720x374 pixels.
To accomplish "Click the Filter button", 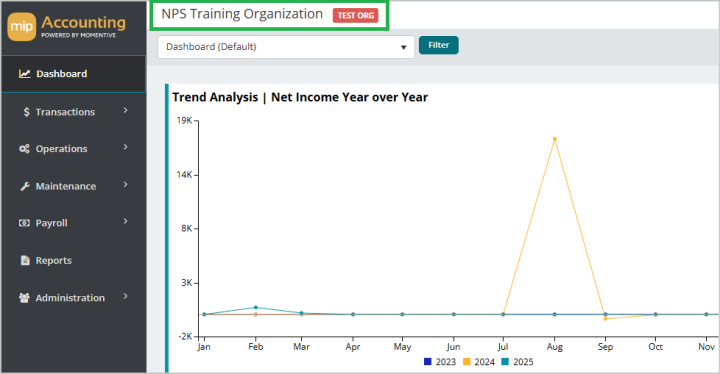I will [x=439, y=45].
